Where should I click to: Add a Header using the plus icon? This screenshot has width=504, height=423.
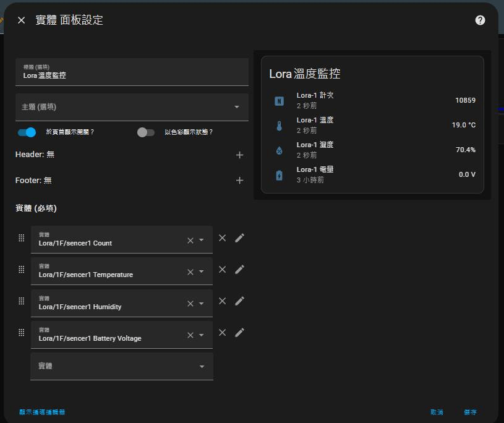click(240, 155)
